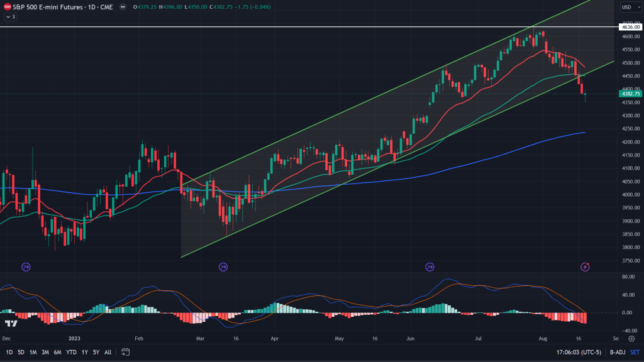The width and height of the screenshot is (644, 362).
Task: Select the 1D time range
Action: (9, 353)
